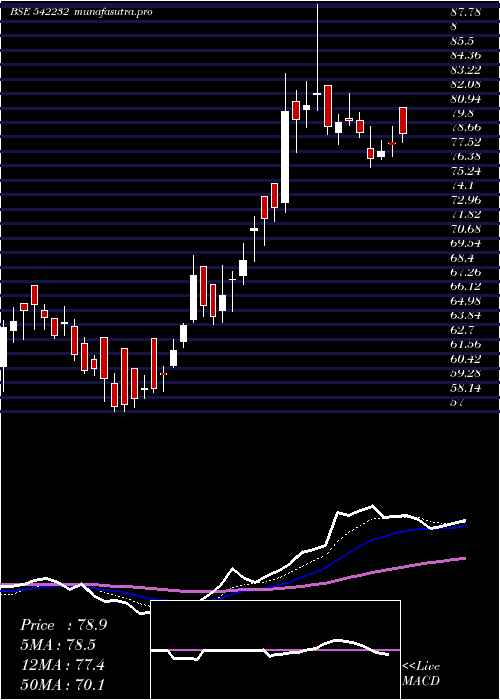
Task: Click the 84.36 price level label
Action: [x=466, y=55]
